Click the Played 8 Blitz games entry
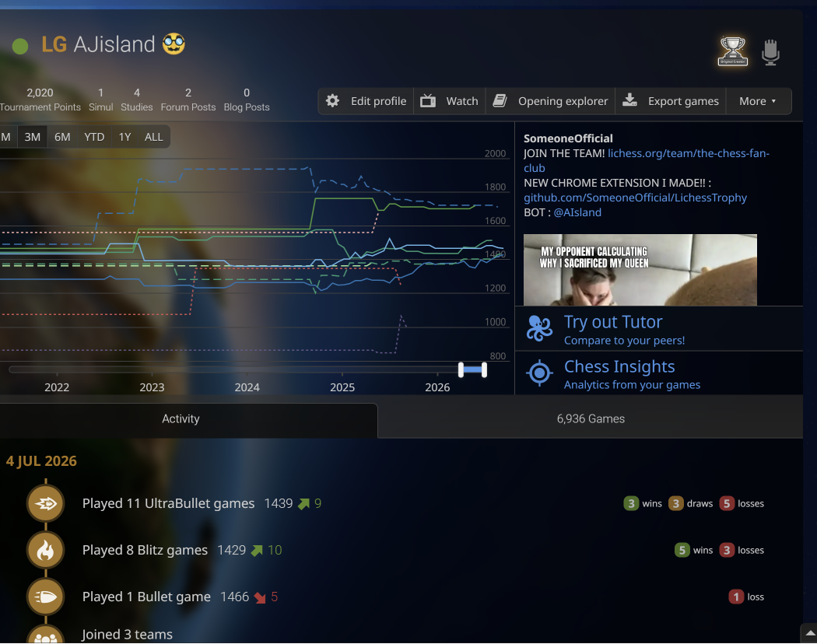The image size is (817, 644). (x=145, y=550)
